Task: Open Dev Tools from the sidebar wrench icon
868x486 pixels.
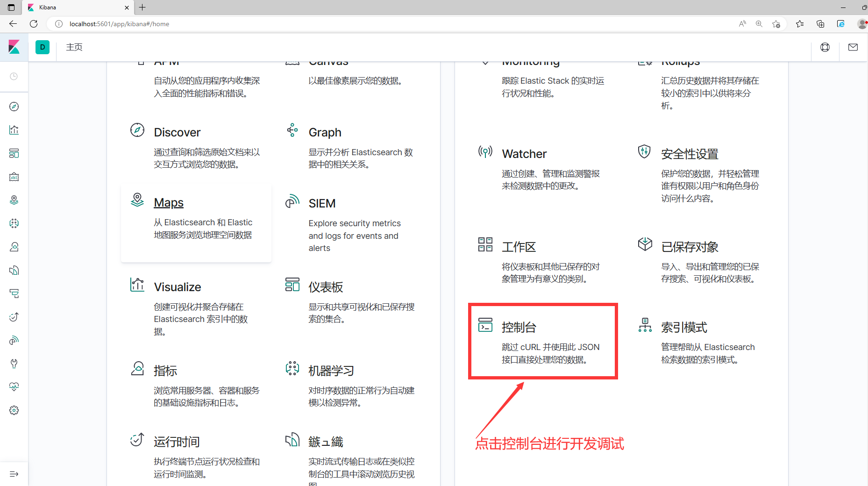Action: (x=14, y=364)
